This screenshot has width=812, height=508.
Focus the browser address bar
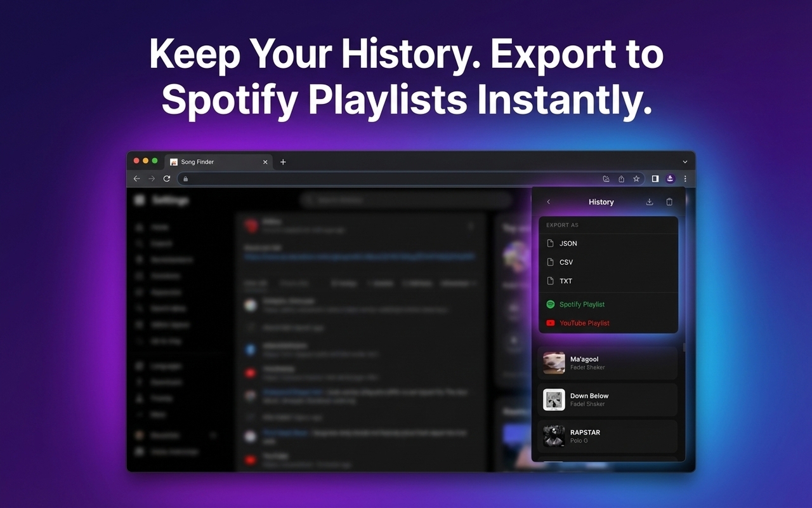pos(411,179)
